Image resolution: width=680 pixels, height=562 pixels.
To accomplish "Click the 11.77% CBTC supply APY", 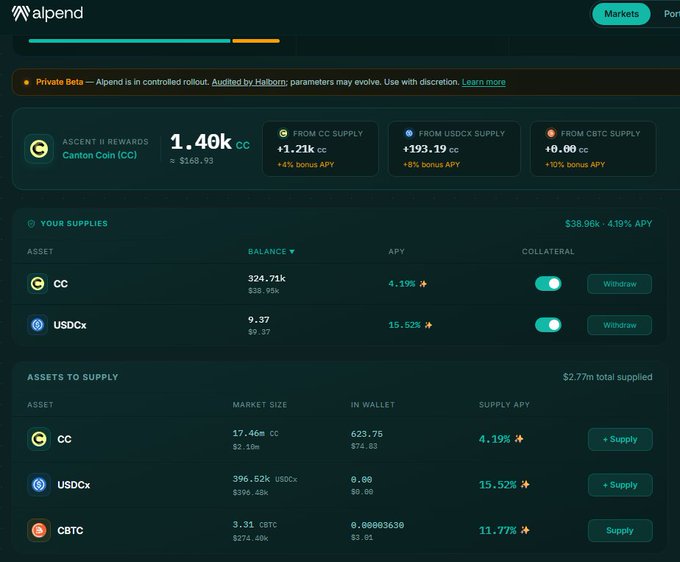I will (x=497, y=530).
